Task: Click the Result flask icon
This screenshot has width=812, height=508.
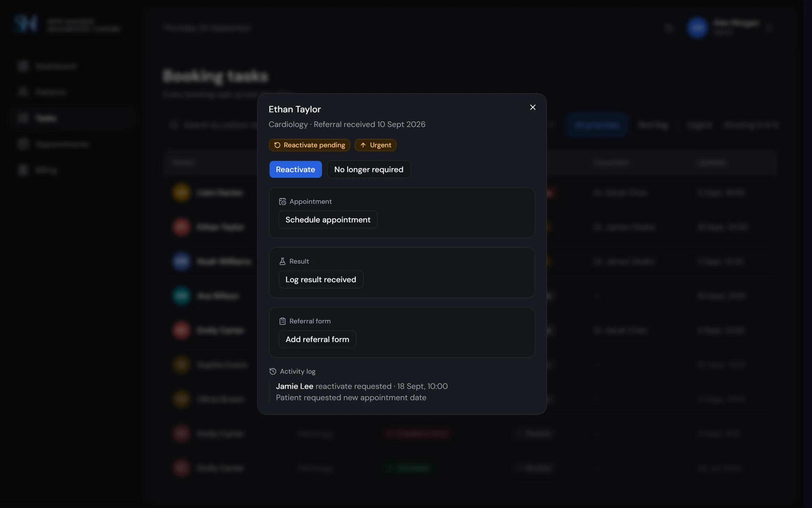Action: (x=282, y=261)
